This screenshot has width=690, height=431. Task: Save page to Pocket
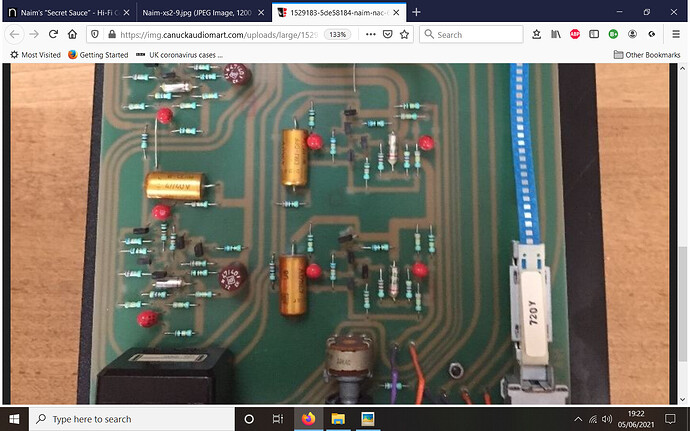pos(389,34)
